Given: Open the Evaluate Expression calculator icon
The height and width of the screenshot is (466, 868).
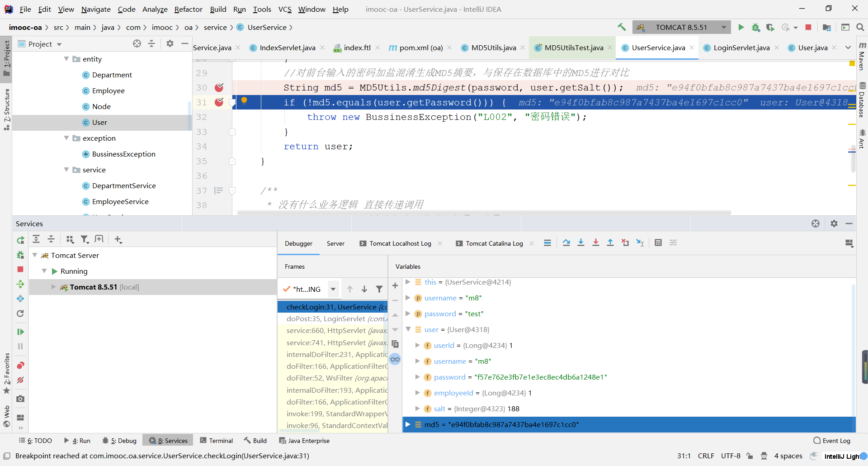Looking at the screenshot, I should click(658, 243).
